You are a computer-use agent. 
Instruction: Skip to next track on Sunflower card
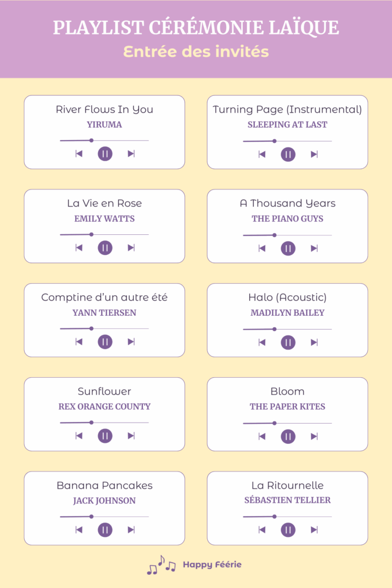point(131,436)
